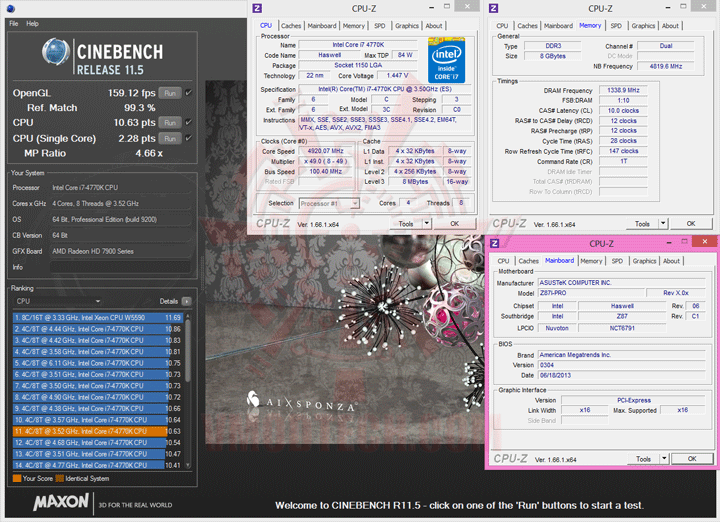Open the Processor #1 selection dropdown

(329, 203)
